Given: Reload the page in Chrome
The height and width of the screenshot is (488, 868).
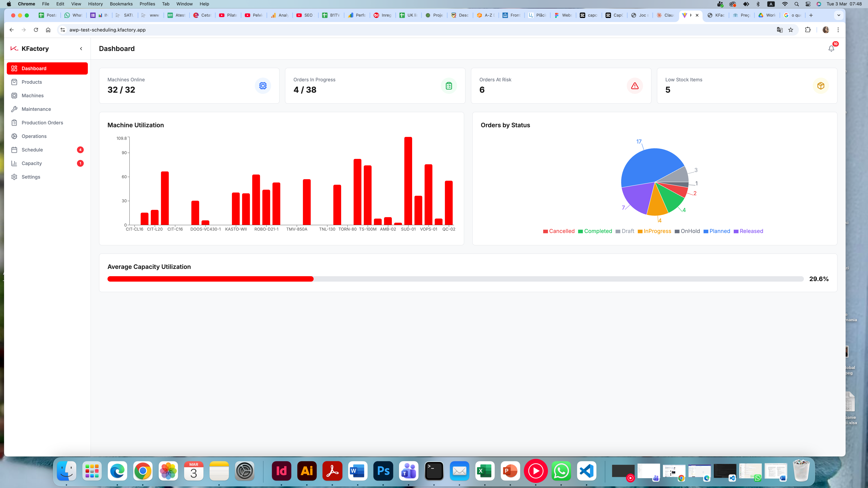Looking at the screenshot, I should pyautogui.click(x=36, y=30).
